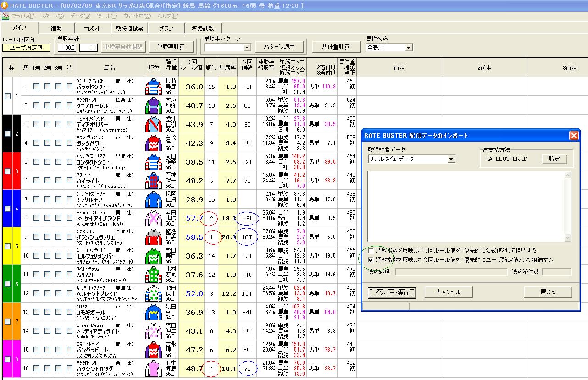Screen dimensions: 588x380
Task: Click the empty log text area in the import dialog
Action: tap(466, 207)
